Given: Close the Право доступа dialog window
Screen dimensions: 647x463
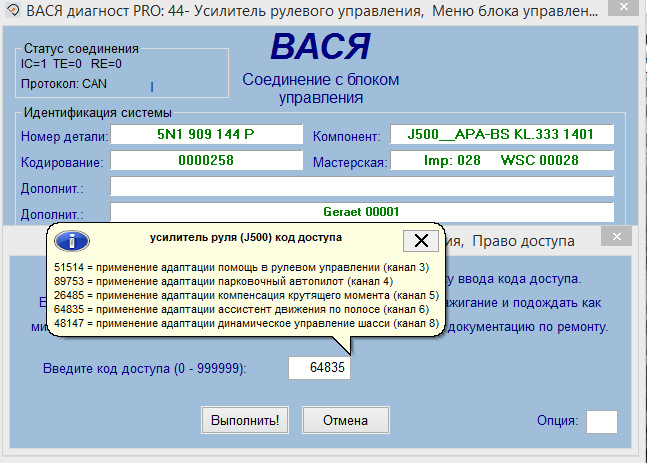Looking at the screenshot, I should 616,236.
